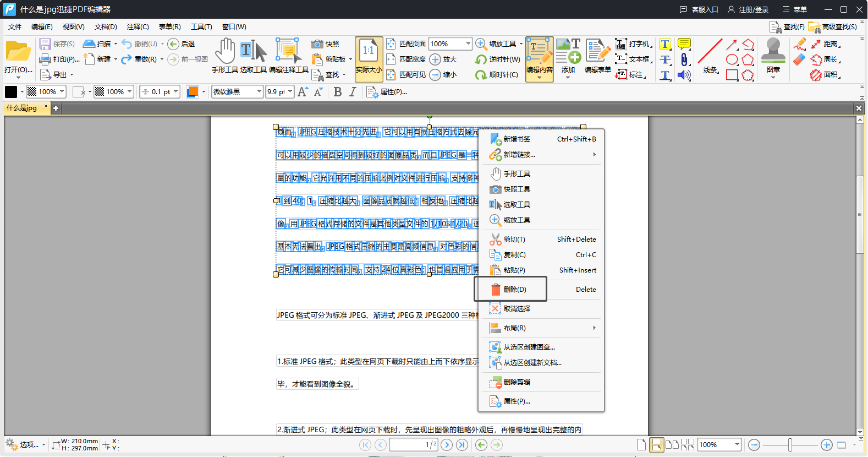Click Fit Width (匹配宽度) icon
Image resolution: width=868 pixels, height=457 pixels.
click(391, 59)
